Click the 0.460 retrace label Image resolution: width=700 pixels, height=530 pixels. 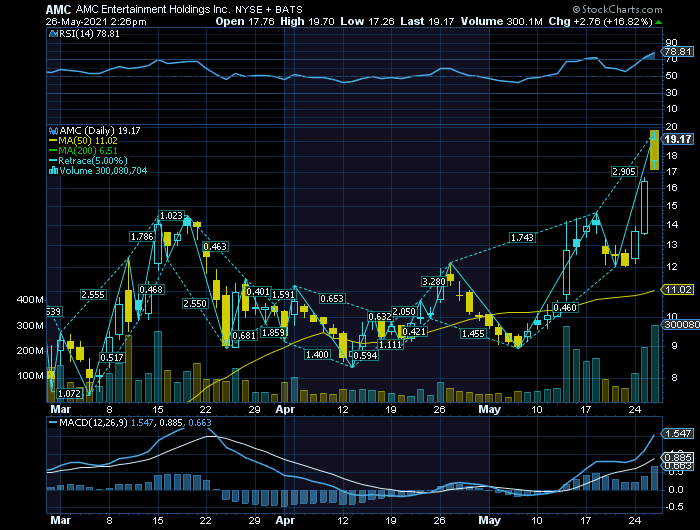565,308
